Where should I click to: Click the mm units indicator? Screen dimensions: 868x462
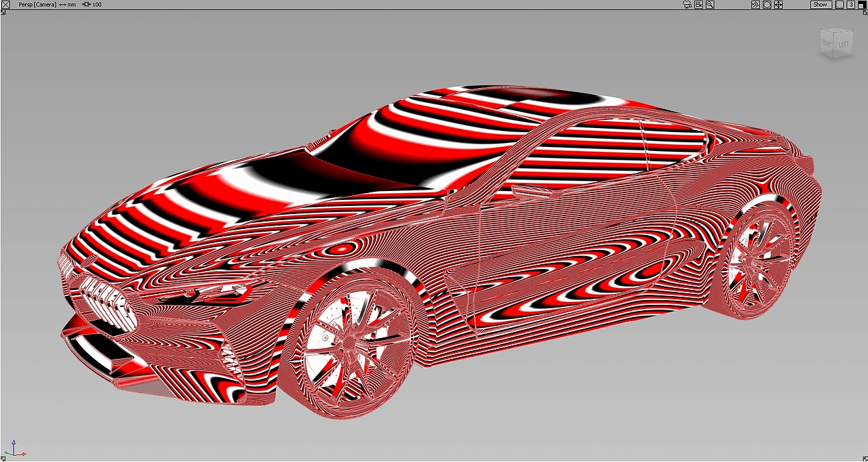pos(68,5)
